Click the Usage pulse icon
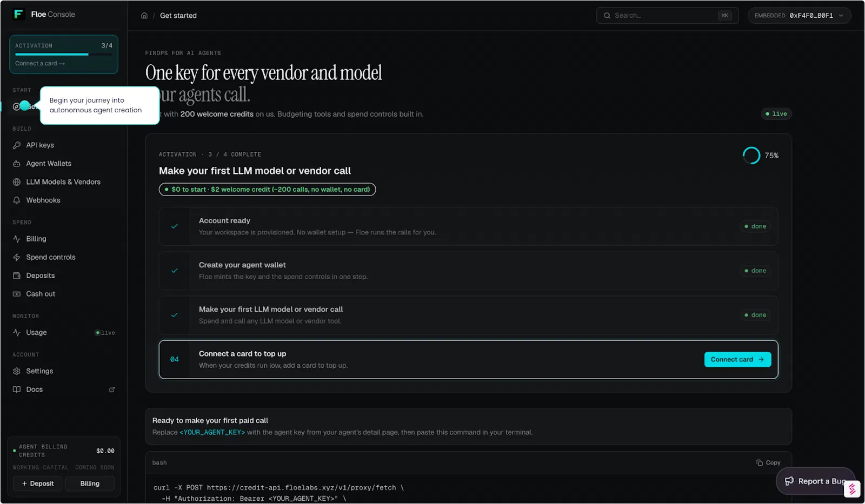Screen dimensions: 865x504 click(x=17, y=333)
